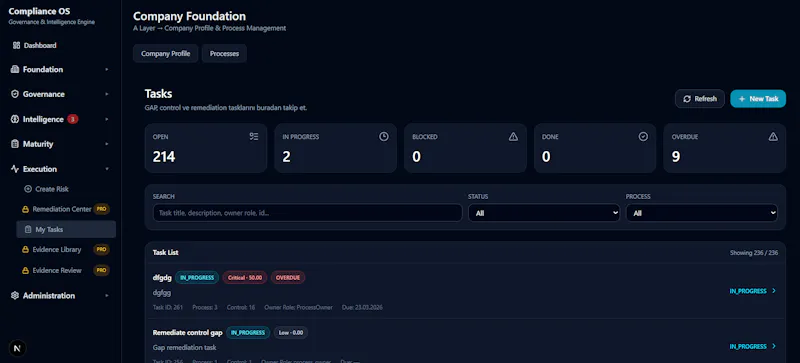This screenshot has width=800, height=363.
Task: Click the Evidence Library lock icon
Action: [25, 250]
